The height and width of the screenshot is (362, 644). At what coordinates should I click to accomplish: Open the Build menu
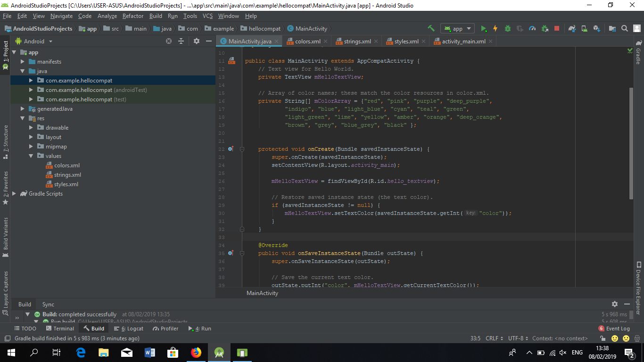156,16
